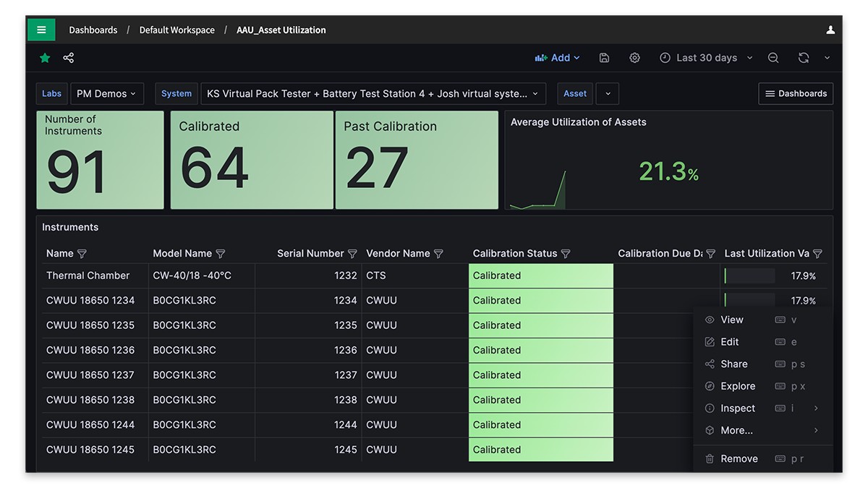Filter the Vendor Name column
The image size is (868, 488).
click(438, 254)
